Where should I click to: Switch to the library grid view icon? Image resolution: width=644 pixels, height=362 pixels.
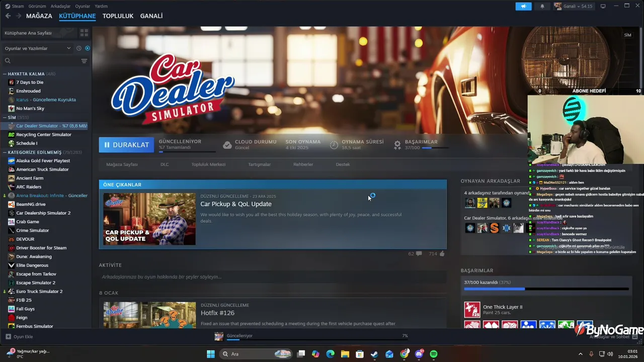84,33
